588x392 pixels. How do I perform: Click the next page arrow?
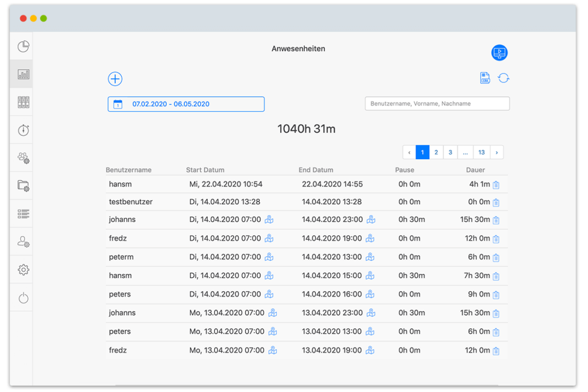pyautogui.click(x=497, y=152)
